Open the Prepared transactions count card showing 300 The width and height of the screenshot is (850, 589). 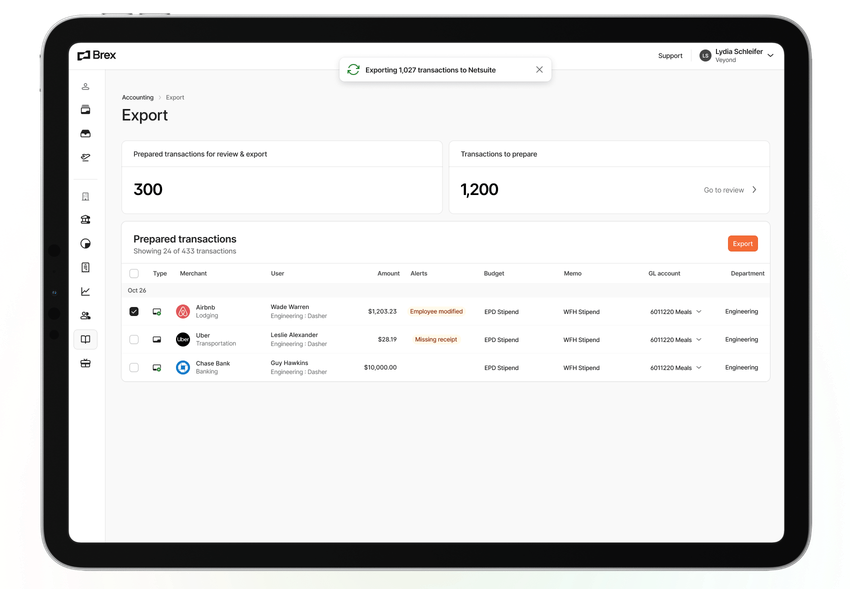click(282, 177)
